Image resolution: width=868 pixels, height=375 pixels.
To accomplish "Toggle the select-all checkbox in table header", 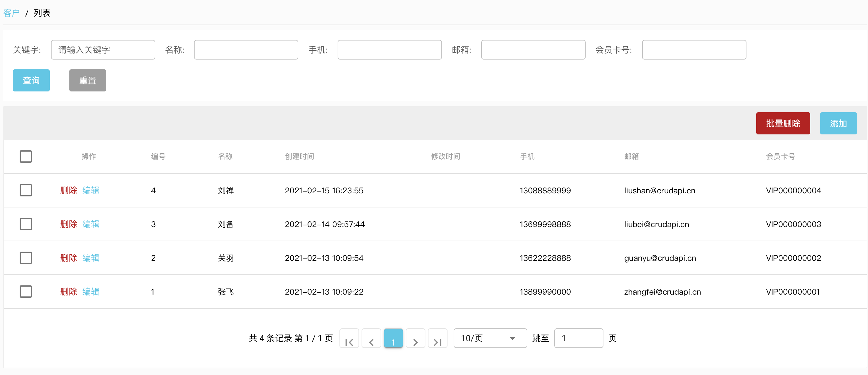I will click(26, 156).
